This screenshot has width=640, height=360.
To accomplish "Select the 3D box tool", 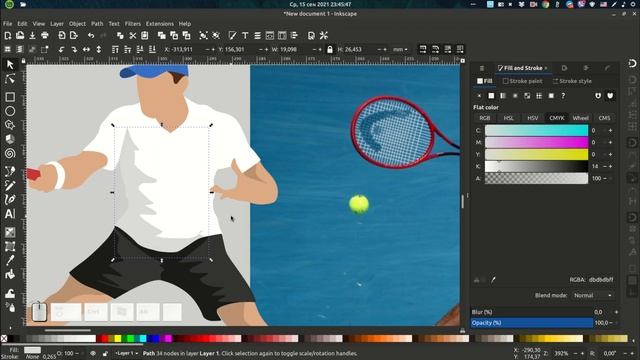I will point(10,139).
